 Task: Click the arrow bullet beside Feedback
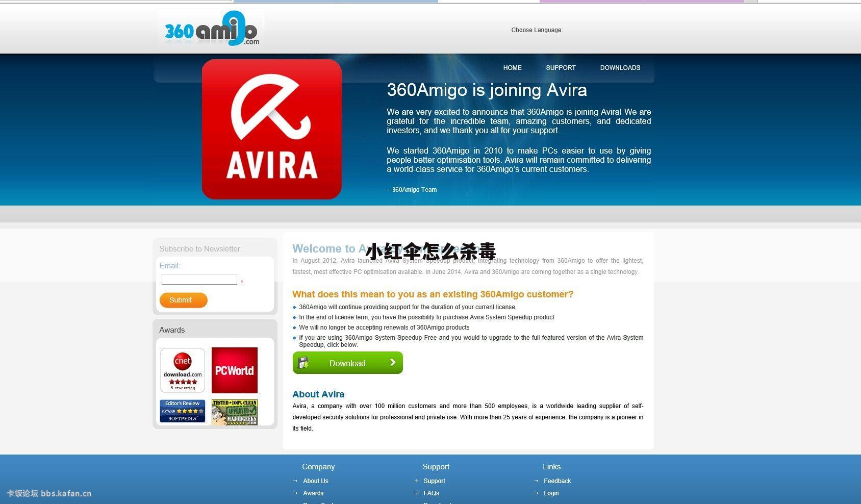[x=536, y=481]
